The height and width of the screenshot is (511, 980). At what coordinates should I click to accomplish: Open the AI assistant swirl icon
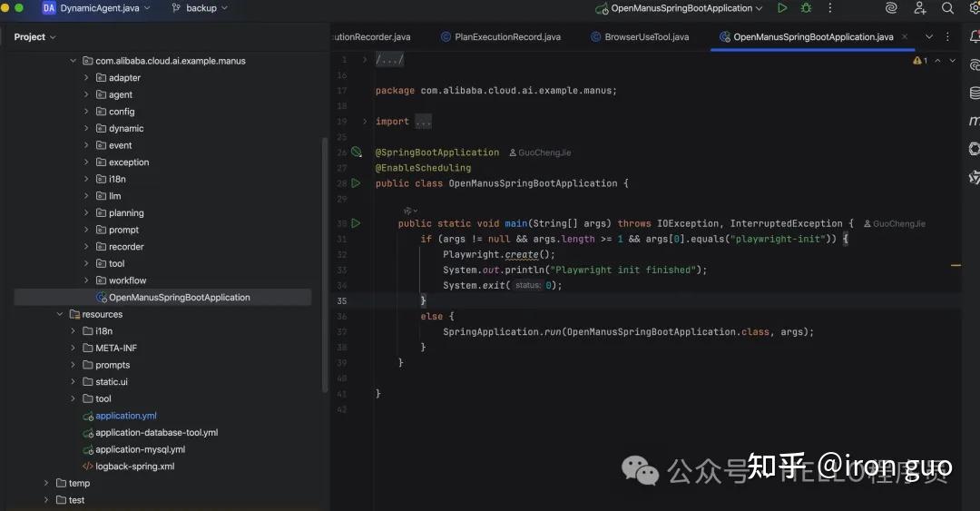pos(891,8)
